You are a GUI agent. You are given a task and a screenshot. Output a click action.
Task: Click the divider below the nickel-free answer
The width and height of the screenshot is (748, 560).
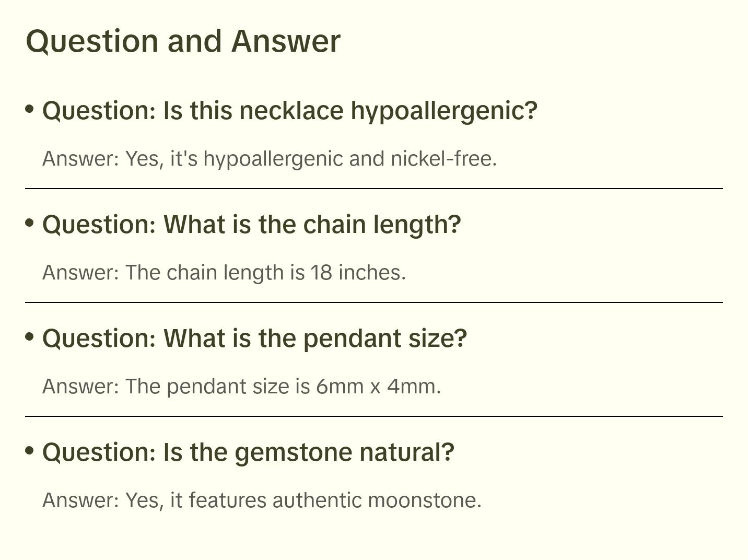pyautogui.click(x=373, y=189)
